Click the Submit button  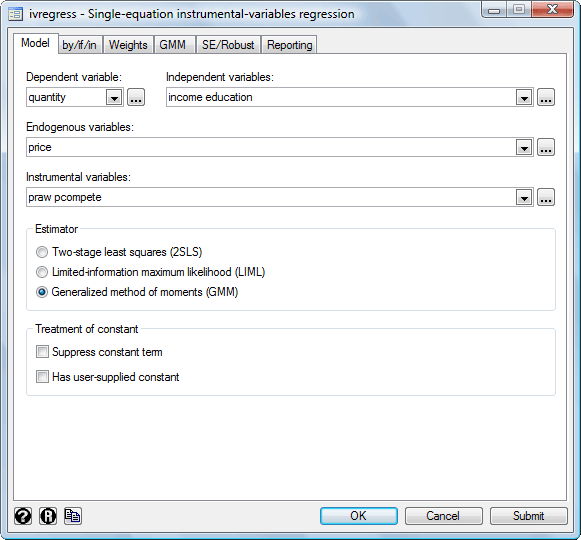528,516
